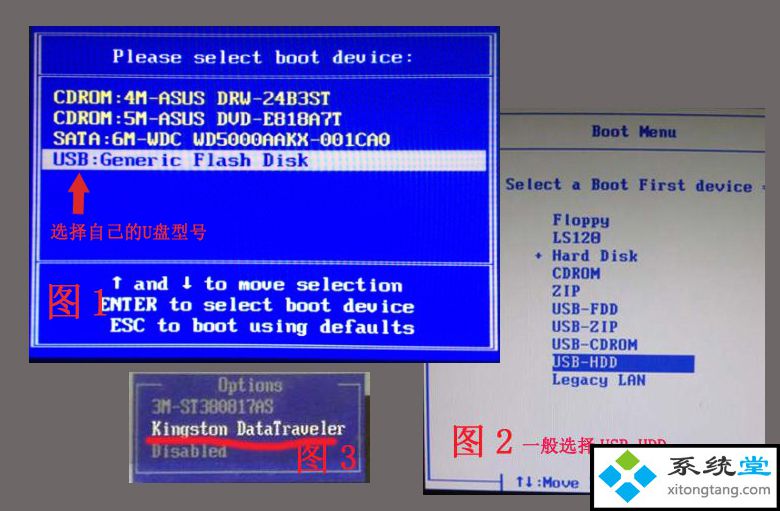Click 'ESC to boot using defaults' hint

click(262, 326)
